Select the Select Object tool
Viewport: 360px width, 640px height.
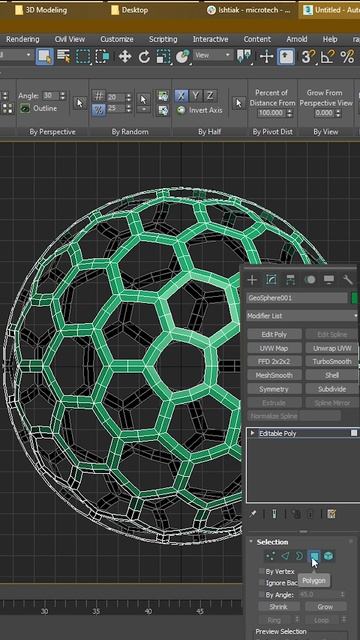tap(44, 56)
